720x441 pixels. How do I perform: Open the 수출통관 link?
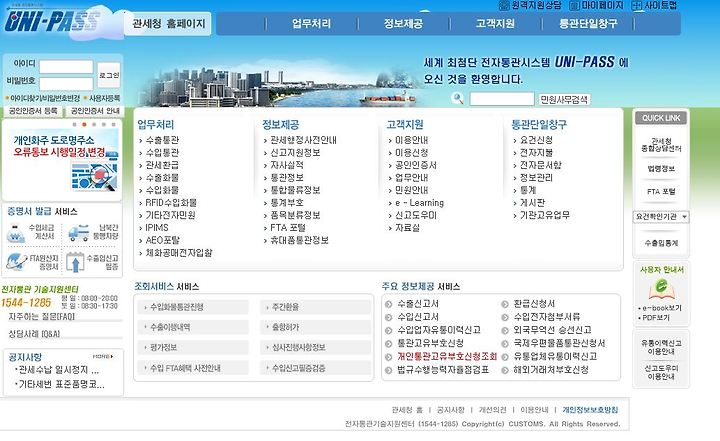click(x=162, y=140)
